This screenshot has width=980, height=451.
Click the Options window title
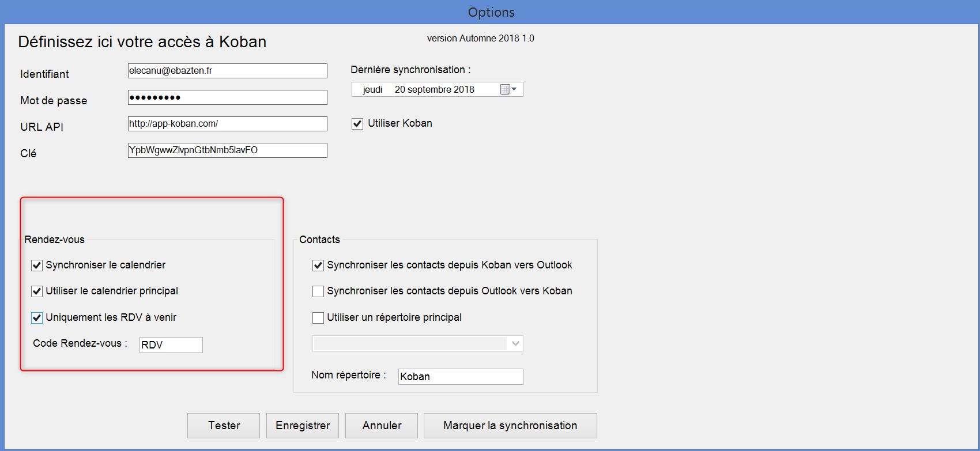[491, 12]
